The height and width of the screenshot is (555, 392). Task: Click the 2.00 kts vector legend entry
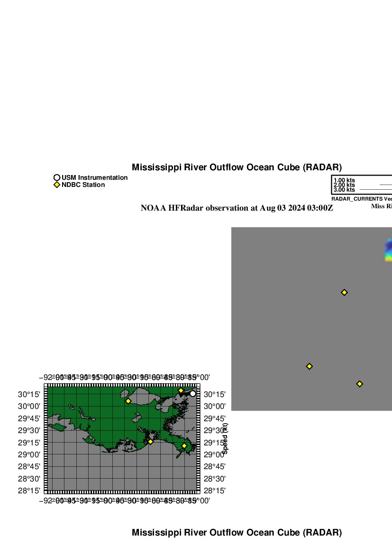(x=344, y=185)
